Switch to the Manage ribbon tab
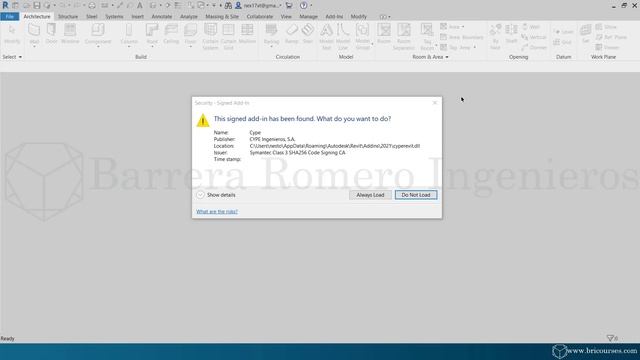The image size is (640, 360). [308, 16]
